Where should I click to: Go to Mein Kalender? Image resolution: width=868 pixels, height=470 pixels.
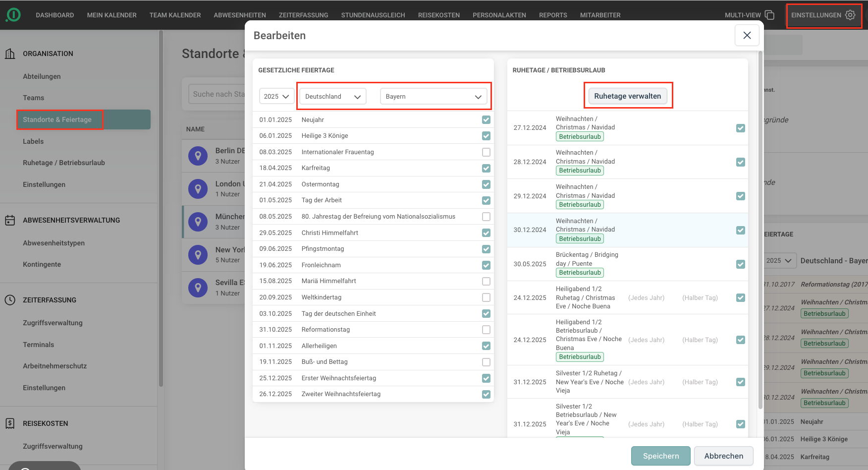tap(111, 15)
